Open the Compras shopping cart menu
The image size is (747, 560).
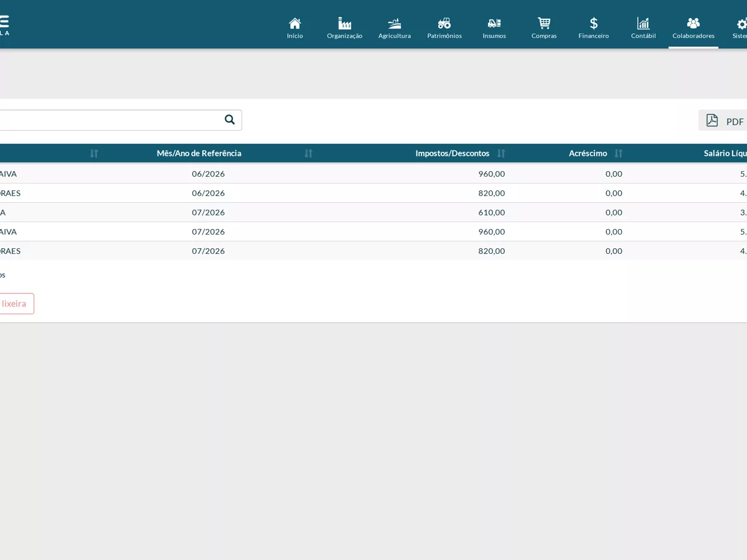544,24
